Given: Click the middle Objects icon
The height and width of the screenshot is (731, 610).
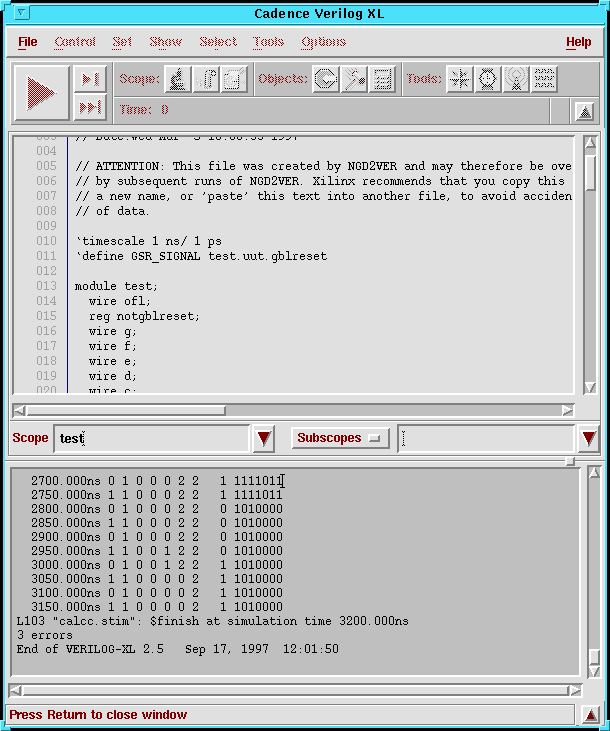Looking at the screenshot, I should [x=354, y=79].
